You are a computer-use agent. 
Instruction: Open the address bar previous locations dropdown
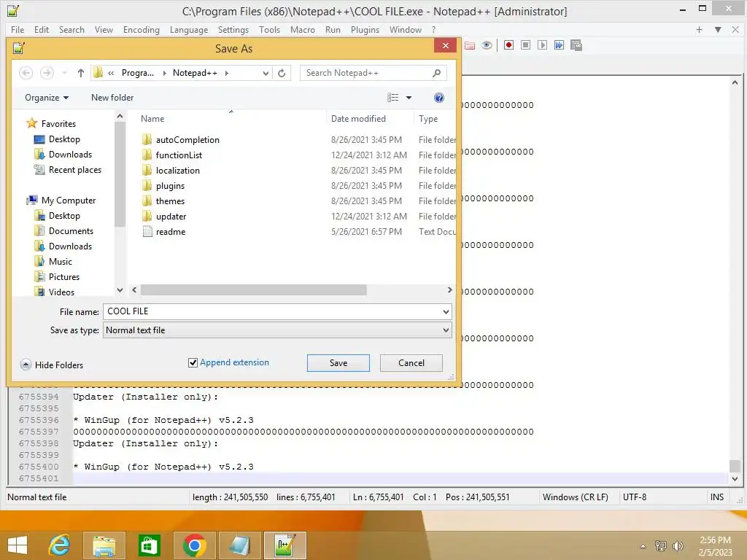click(x=266, y=73)
